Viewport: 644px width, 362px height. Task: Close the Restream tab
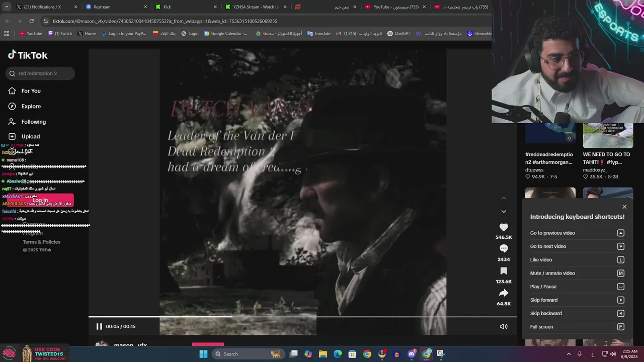[x=145, y=7]
